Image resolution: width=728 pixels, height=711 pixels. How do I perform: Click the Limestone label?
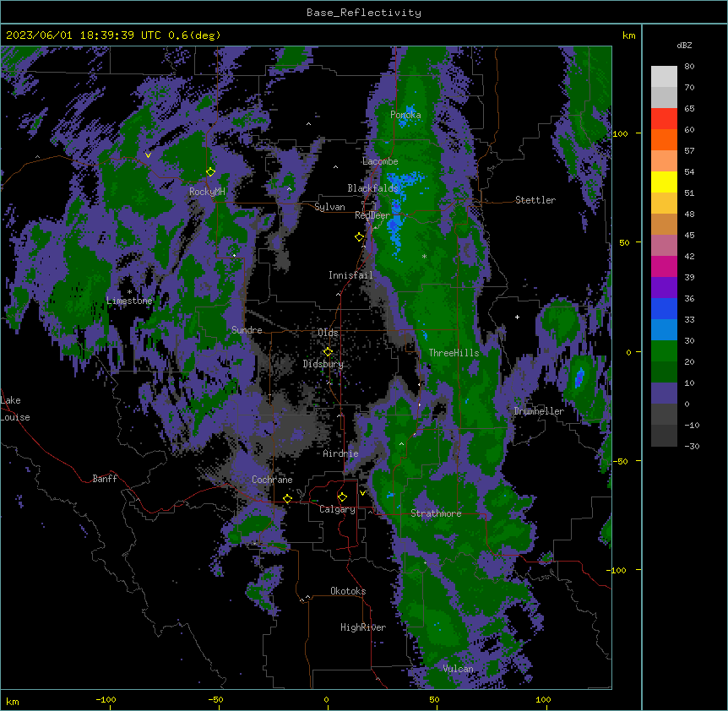click(x=129, y=301)
